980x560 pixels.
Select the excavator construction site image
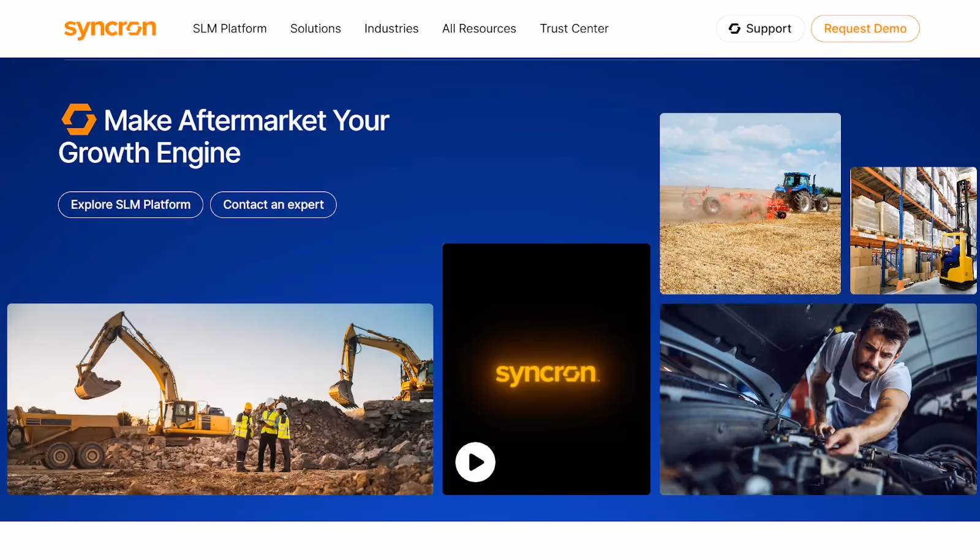[x=221, y=399]
